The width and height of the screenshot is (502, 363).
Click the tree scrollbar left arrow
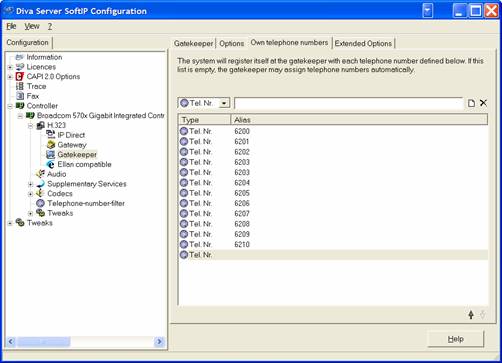pos(11,341)
